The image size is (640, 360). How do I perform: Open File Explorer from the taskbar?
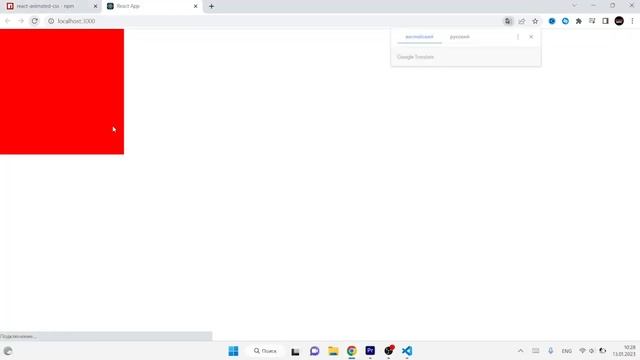pos(333,351)
